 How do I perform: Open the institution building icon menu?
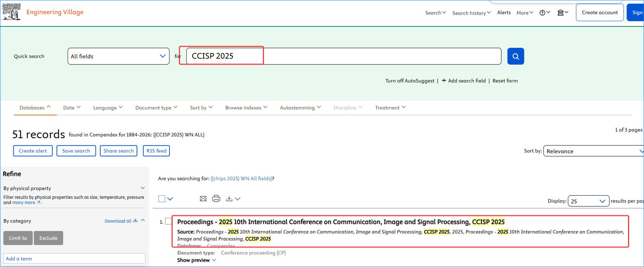[563, 13]
